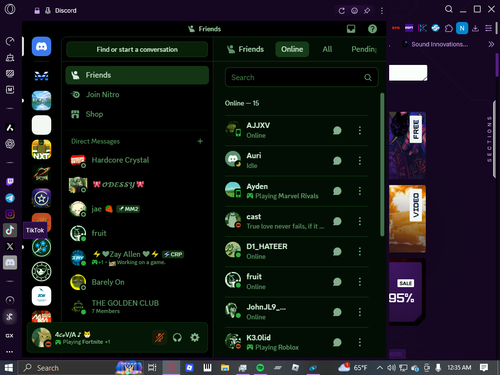
Task: Click the friends Search input field
Action: click(x=302, y=77)
